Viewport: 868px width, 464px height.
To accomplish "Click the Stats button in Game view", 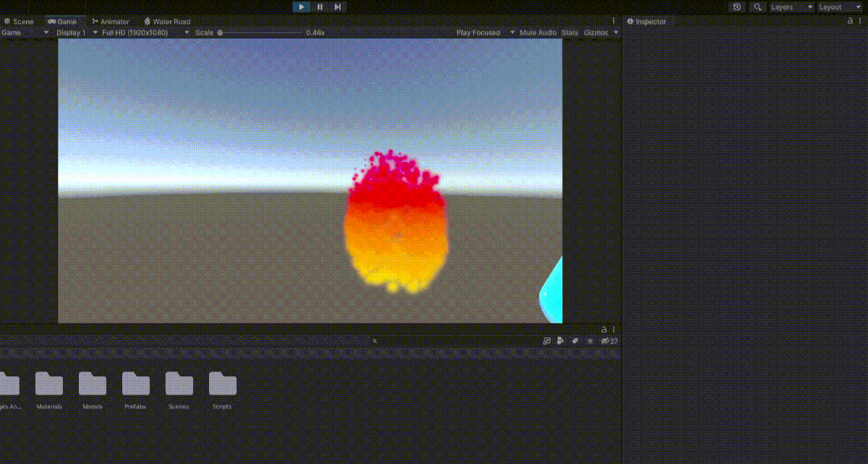I will (570, 33).
